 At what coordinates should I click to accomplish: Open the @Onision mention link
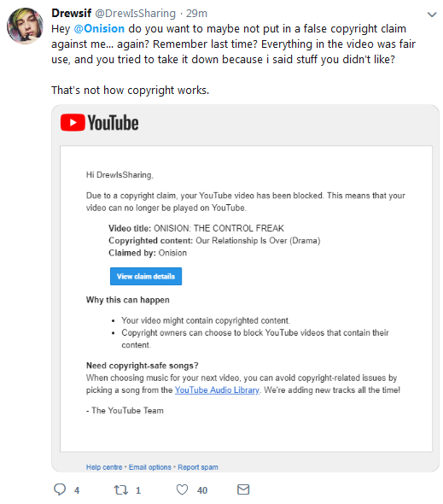tap(99, 28)
